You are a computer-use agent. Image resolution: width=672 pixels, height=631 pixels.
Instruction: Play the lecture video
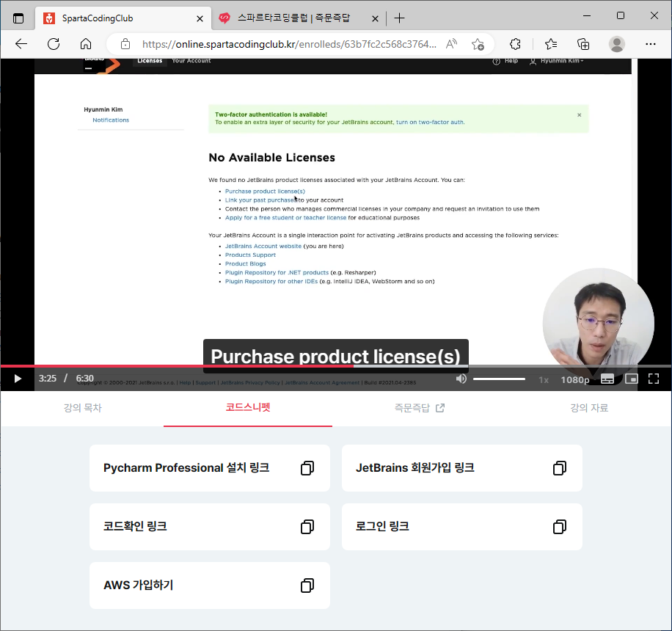tap(18, 379)
